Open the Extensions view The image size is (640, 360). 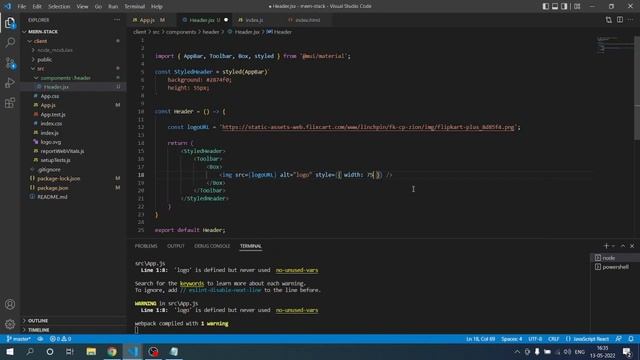[x=10, y=102]
